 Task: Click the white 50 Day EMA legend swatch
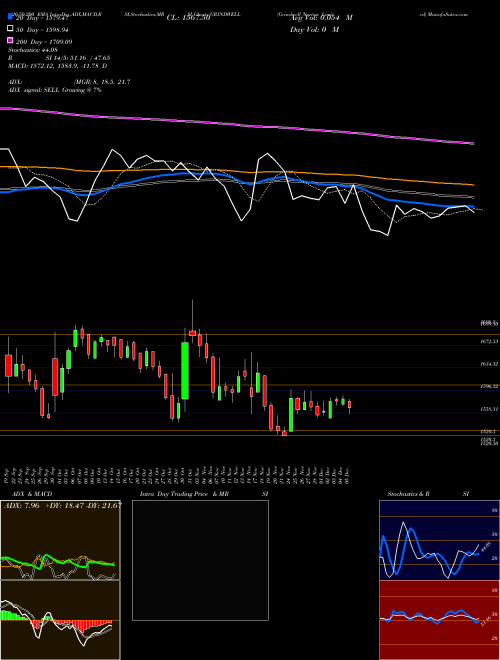tap(10, 29)
